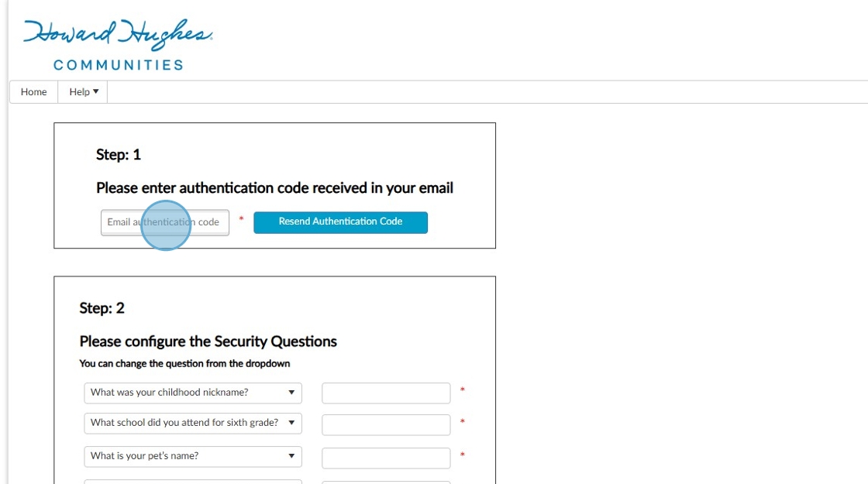Open the childhood nickname question dropdown

tap(192, 393)
